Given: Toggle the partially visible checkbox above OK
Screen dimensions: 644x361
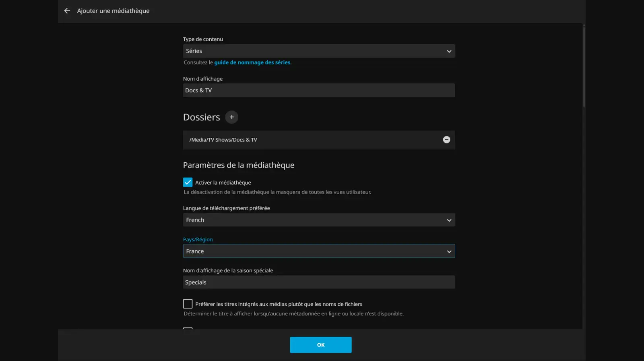Looking at the screenshot, I should click(x=188, y=328).
